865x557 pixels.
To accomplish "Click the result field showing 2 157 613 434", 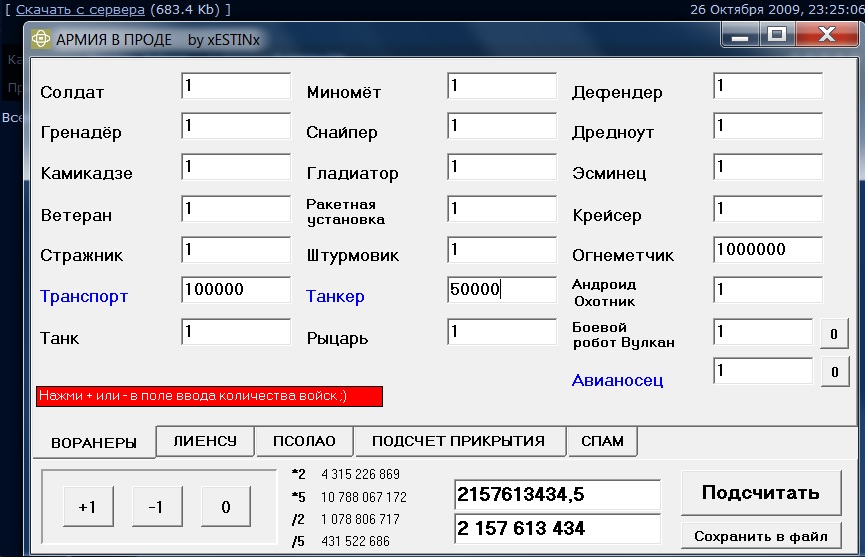I will pos(557,529).
